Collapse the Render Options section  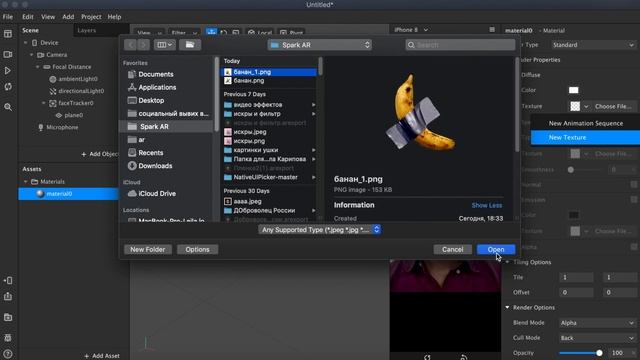[507, 307]
